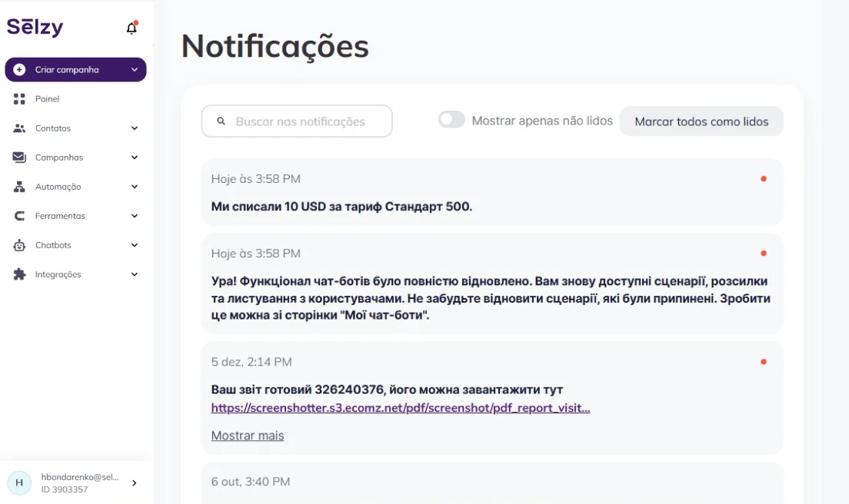Expand the Automação submenu chevron

135,187
